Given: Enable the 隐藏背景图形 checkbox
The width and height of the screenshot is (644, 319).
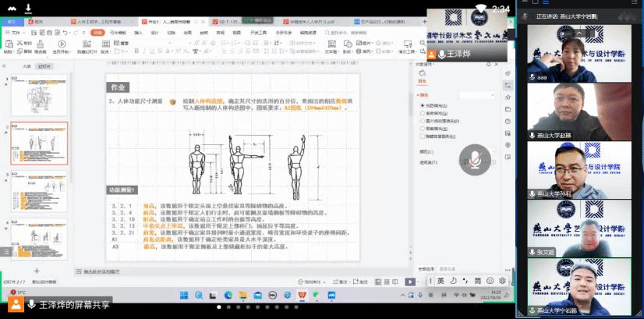Looking at the screenshot, I should [423, 135].
